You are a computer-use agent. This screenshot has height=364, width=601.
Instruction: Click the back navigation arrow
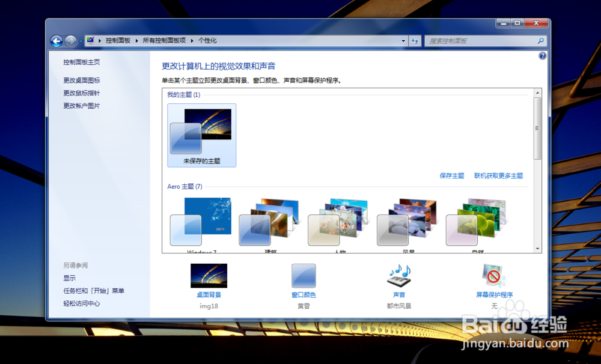(x=56, y=40)
